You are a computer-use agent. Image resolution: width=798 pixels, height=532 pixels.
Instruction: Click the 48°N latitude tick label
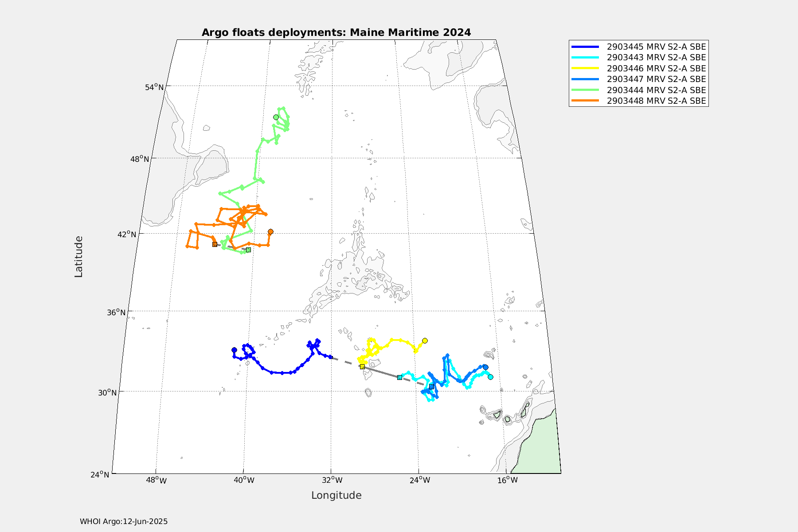click(x=139, y=159)
